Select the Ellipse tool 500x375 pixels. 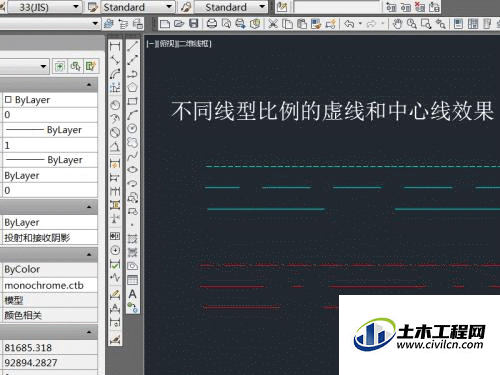(133, 170)
